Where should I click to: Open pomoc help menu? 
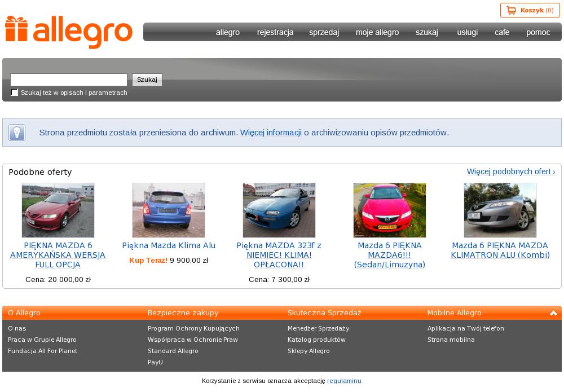point(538,32)
